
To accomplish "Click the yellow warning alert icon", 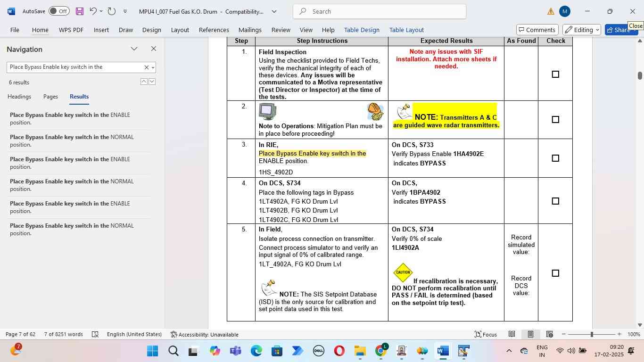I will tap(551, 11).
